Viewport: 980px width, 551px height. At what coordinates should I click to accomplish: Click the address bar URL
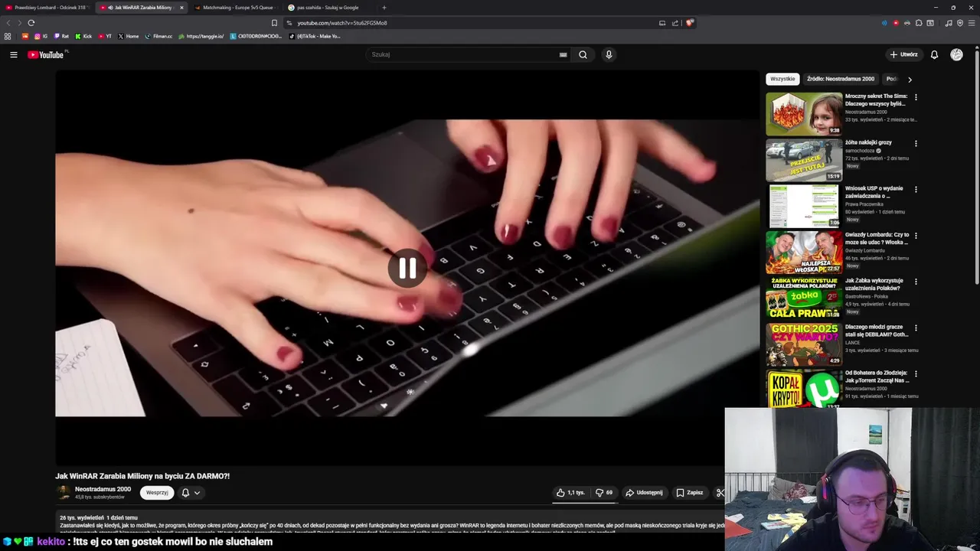coord(342,23)
